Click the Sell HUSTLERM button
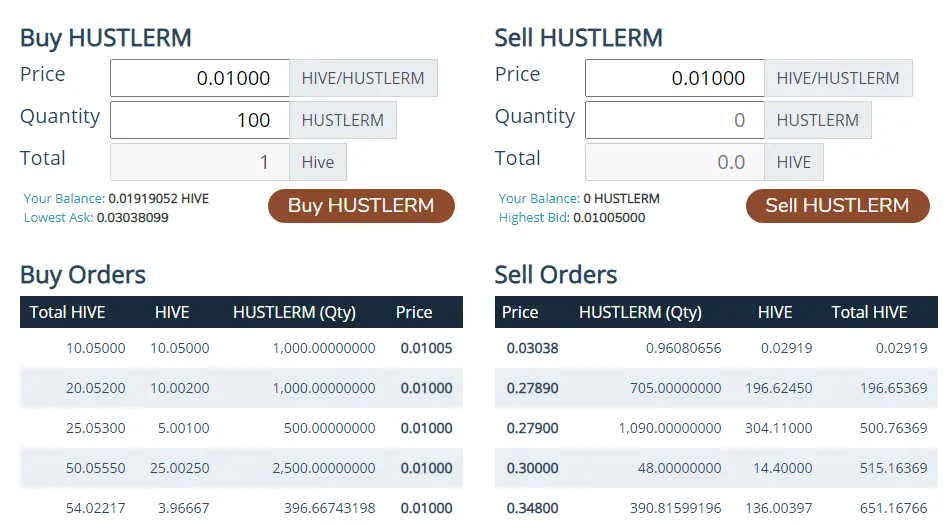Screen dimensions: 952x525 [837, 206]
